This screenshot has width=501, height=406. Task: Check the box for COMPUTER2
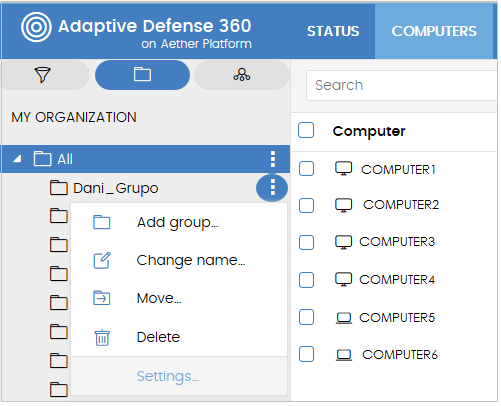306,205
